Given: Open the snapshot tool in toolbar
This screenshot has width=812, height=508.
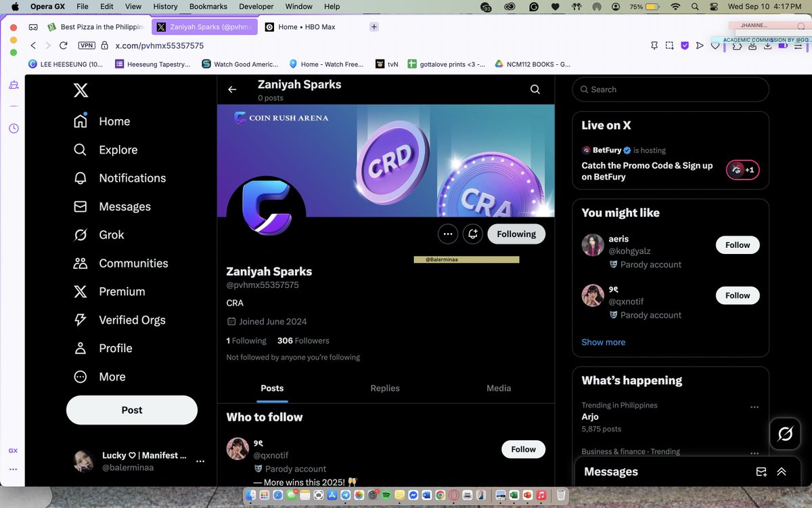Looking at the screenshot, I should click(669, 45).
